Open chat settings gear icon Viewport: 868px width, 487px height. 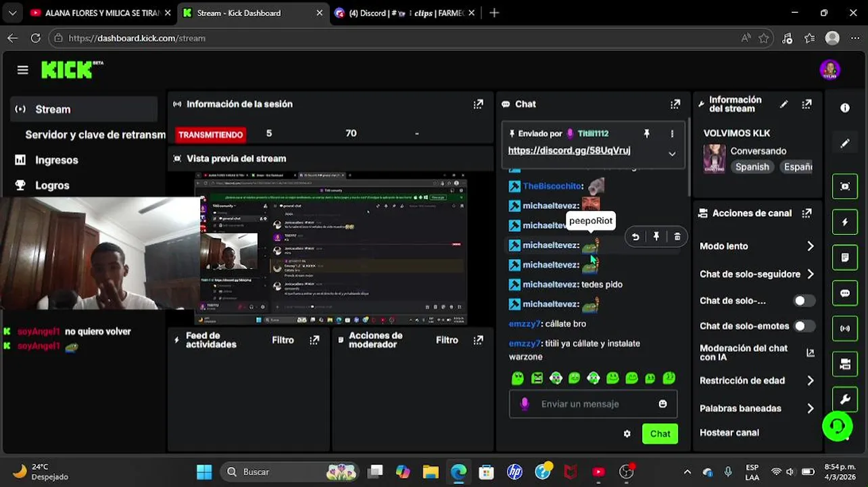pos(627,434)
